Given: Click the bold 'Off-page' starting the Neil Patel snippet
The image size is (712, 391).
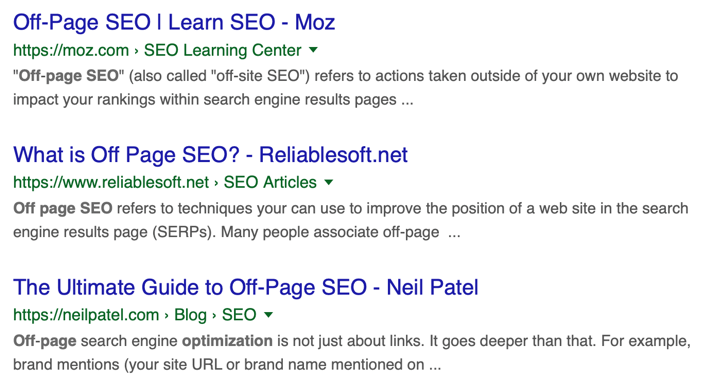Looking at the screenshot, I should [44, 341].
